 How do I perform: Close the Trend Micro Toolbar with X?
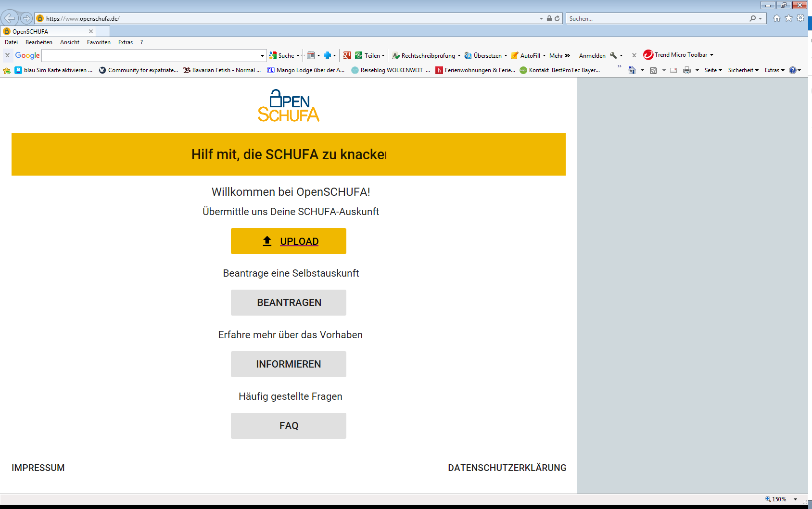(634, 55)
